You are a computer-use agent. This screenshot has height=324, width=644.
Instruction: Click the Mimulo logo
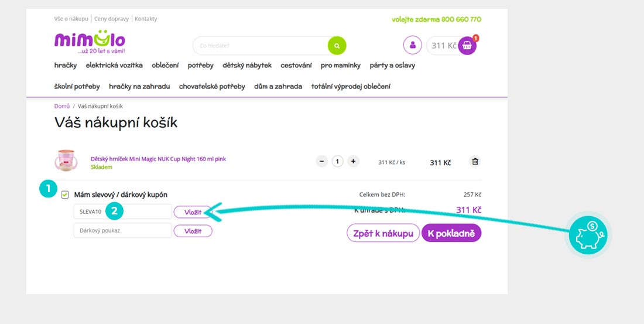[90, 41]
